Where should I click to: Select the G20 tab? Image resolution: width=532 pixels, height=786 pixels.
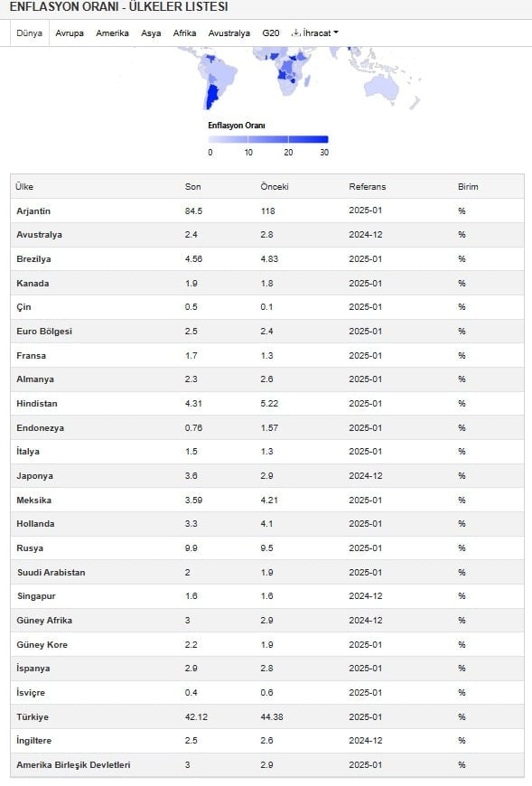coord(270,33)
